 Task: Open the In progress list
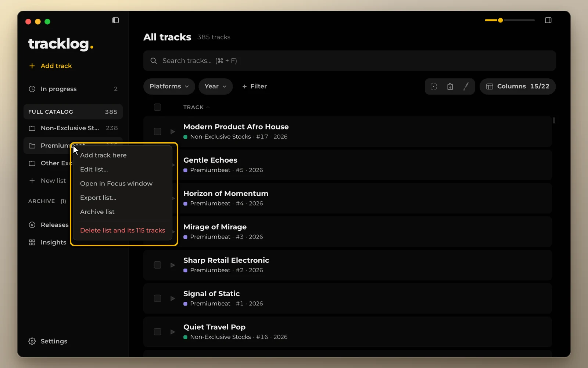(x=73, y=89)
